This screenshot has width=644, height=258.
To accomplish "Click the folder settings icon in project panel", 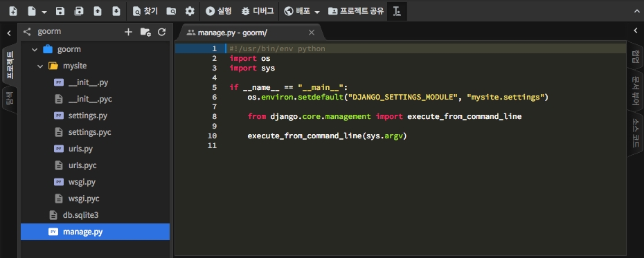I will [x=145, y=32].
